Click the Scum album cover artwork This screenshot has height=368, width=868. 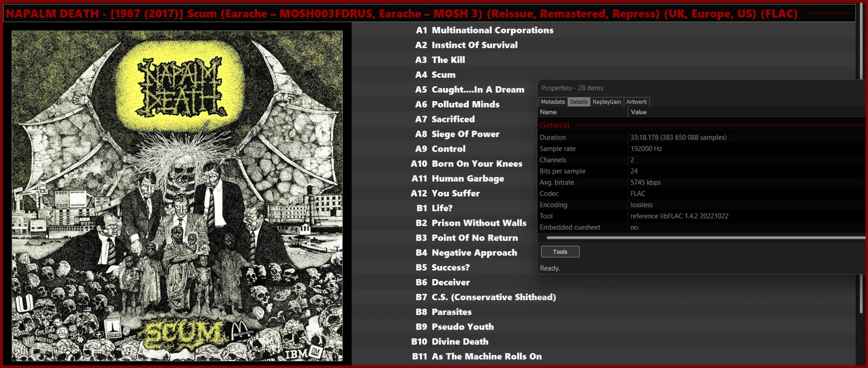(x=177, y=196)
